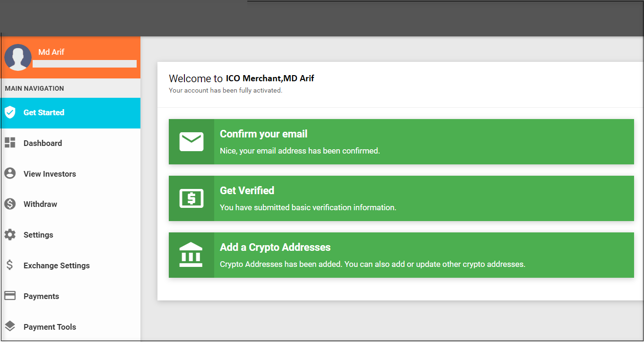Click the Exchange Settings dollar icon
The width and height of the screenshot is (644, 342).
tap(10, 265)
